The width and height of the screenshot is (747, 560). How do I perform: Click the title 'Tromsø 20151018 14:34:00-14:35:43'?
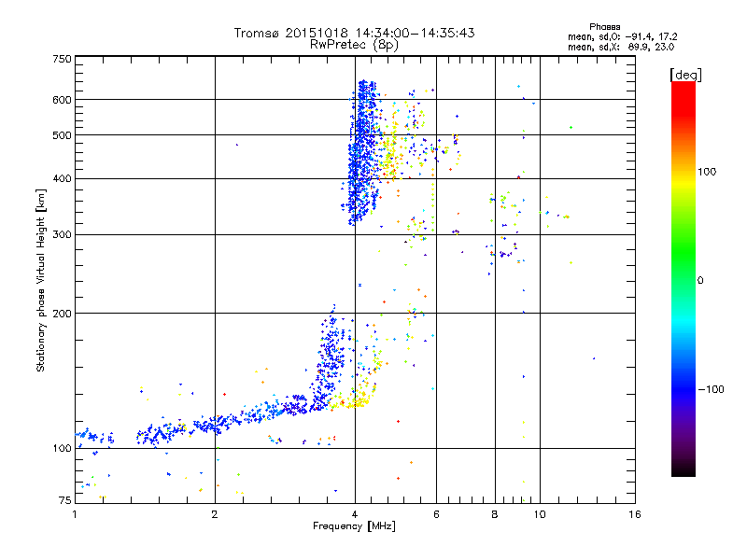click(354, 33)
